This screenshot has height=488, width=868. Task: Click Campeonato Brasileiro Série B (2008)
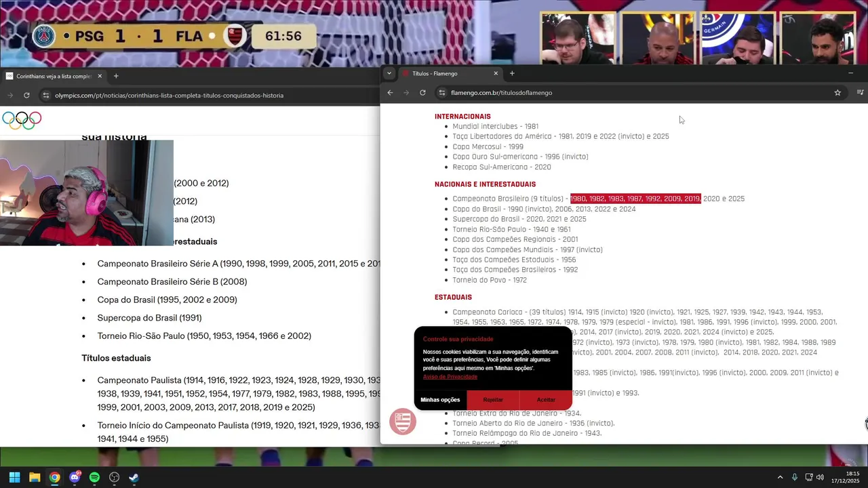(x=172, y=282)
